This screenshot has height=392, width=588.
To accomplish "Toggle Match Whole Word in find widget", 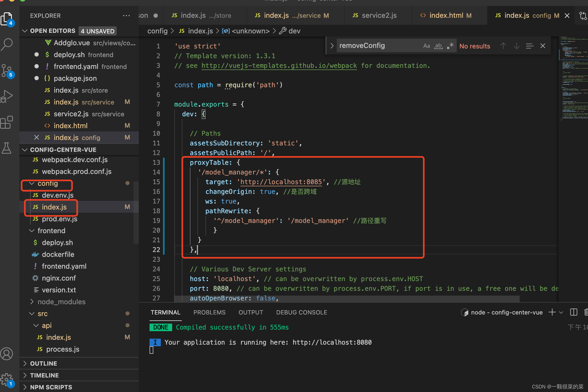I will tap(438, 46).
